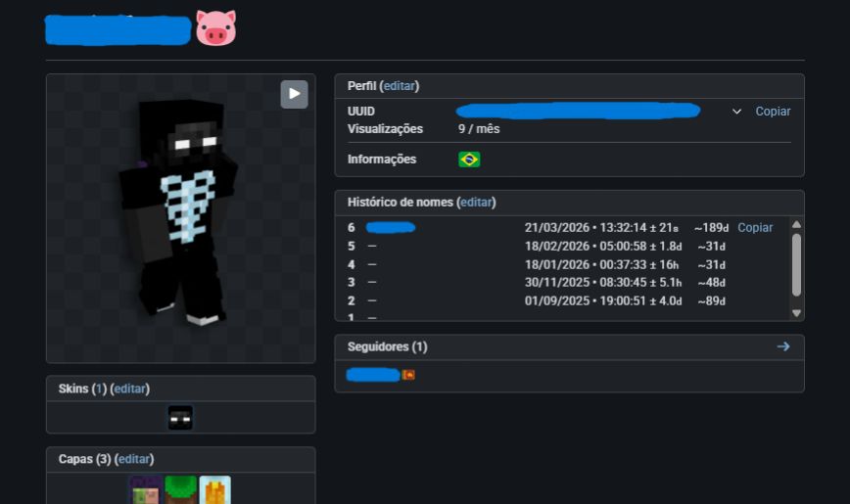The width and height of the screenshot is (850, 504).
Task: Select the enderman skin thumbnail
Action: coord(180,418)
